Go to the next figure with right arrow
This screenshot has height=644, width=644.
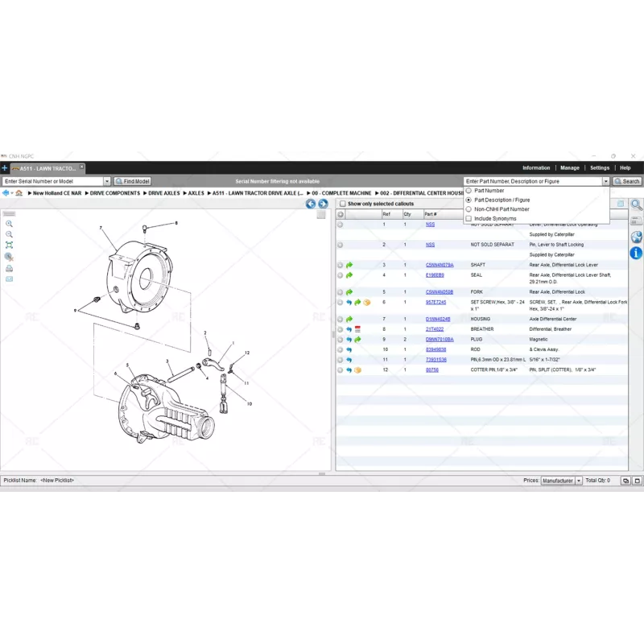point(323,204)
